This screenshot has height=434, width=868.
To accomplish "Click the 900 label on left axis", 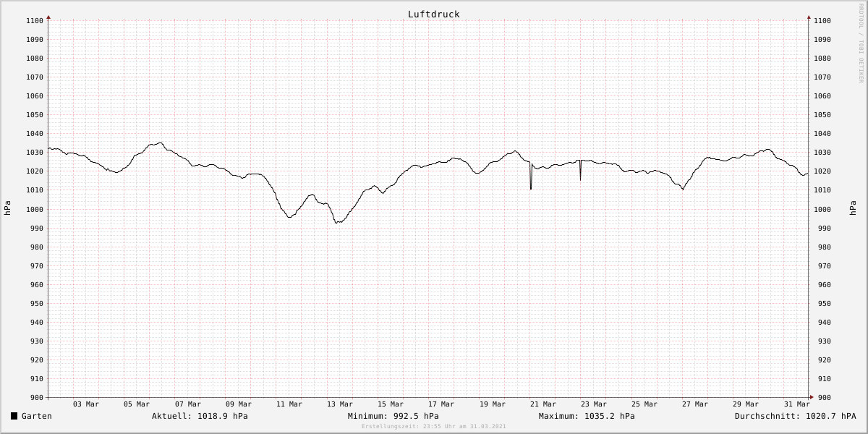I will [x=37, y=397].
